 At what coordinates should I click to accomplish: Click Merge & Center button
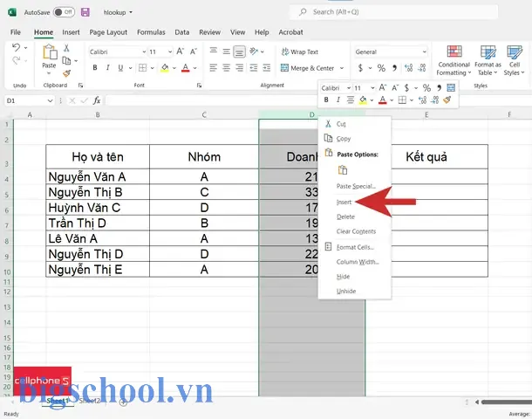pyautogui.click(x=308, y=68)
